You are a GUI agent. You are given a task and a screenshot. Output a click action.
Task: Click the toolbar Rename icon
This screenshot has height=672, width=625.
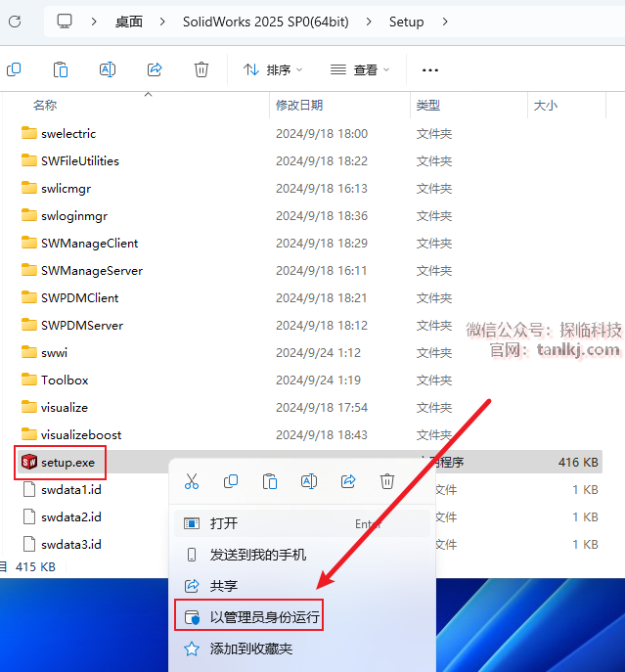[108, 69]
